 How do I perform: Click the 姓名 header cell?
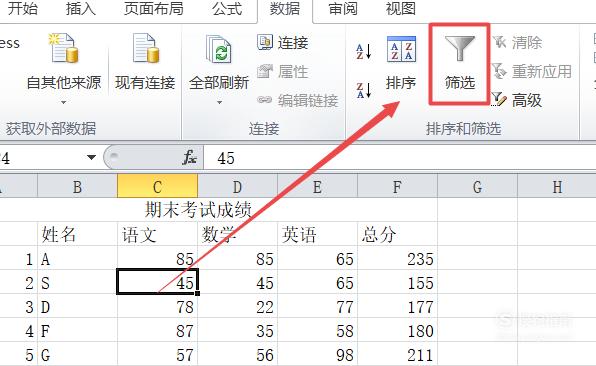point(78,234)
